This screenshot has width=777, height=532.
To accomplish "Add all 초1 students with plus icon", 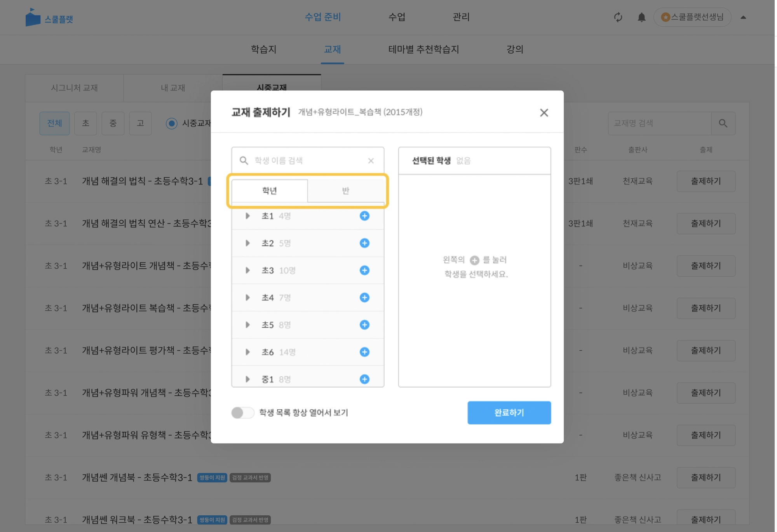I will point(364,216).
